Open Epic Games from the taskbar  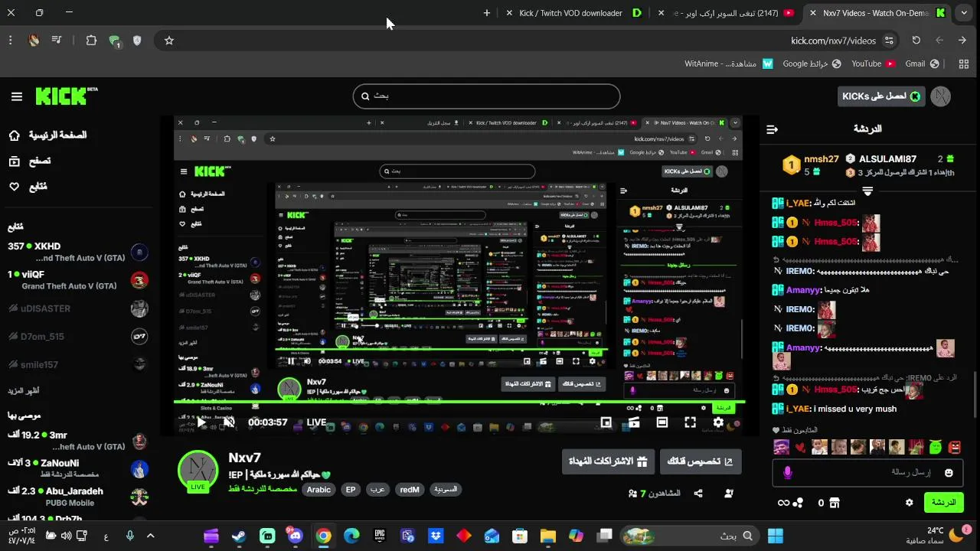click(380, 536)
